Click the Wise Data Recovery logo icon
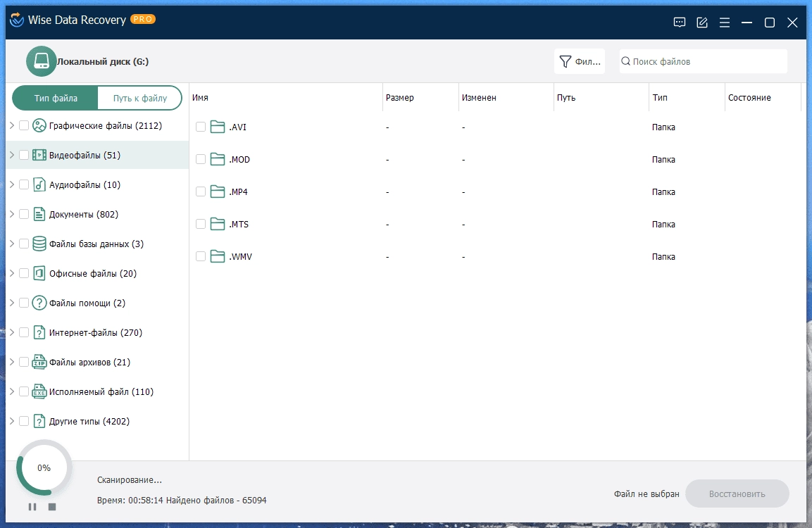812x528 pixels. 17,20
